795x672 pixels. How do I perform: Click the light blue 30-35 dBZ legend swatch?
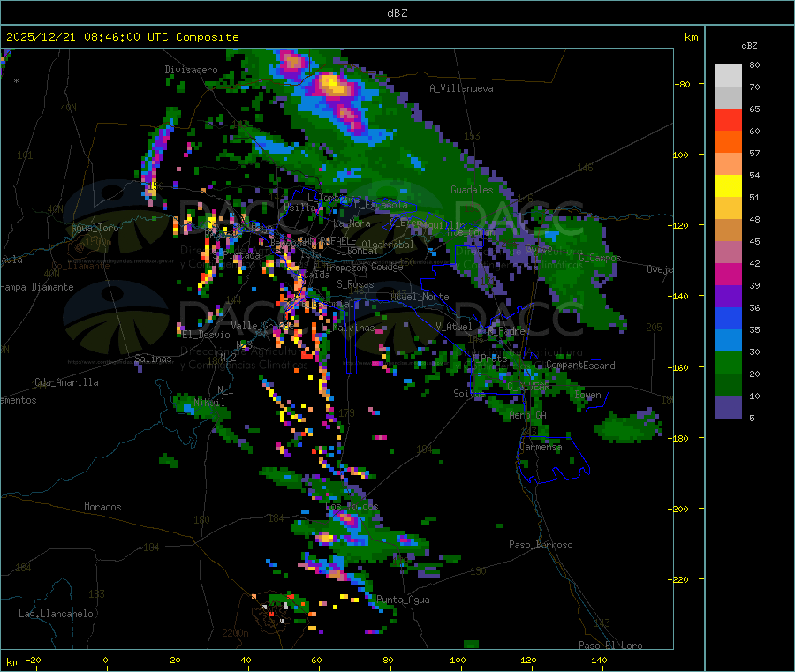[728, 341]
